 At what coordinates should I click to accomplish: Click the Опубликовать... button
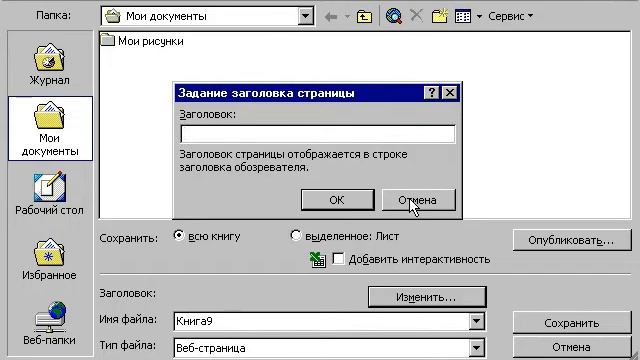click(571, 240)
